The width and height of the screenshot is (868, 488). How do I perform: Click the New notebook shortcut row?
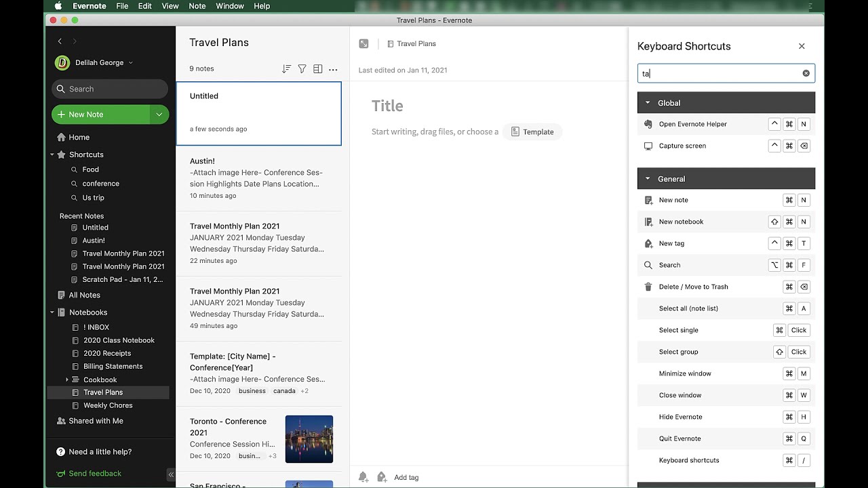point(726,222)
